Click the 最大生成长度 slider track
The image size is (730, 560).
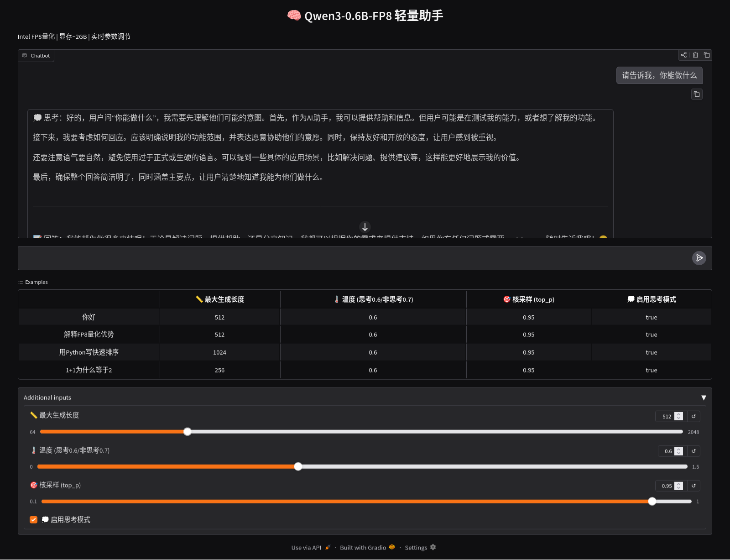coord(361,432)
